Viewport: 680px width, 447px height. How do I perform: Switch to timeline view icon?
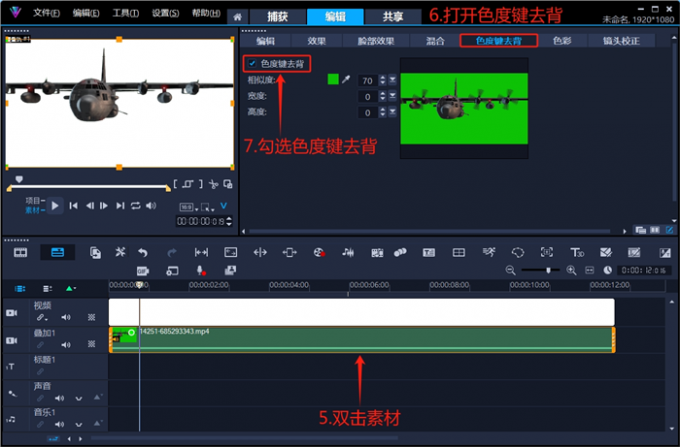click(57, 253)
